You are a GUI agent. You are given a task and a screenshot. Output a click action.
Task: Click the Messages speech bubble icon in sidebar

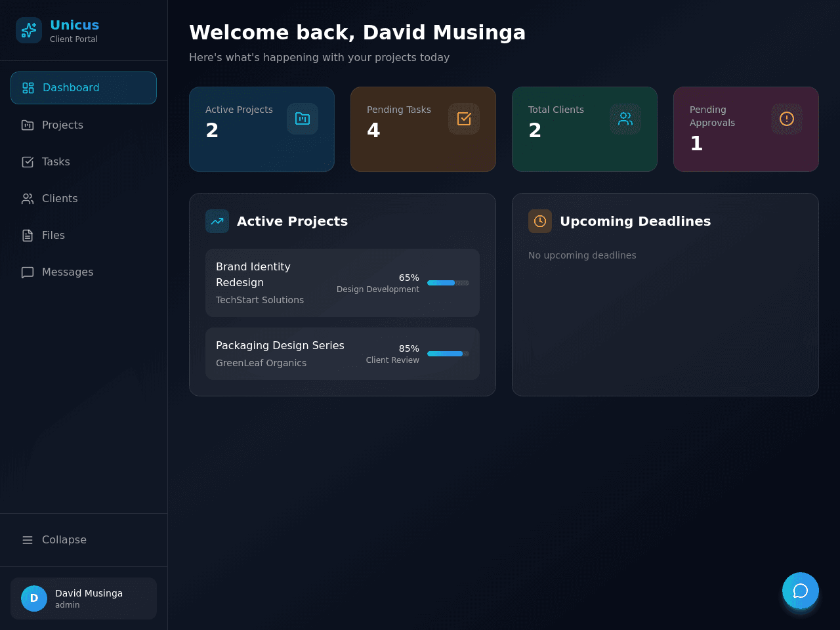(28, 272)
